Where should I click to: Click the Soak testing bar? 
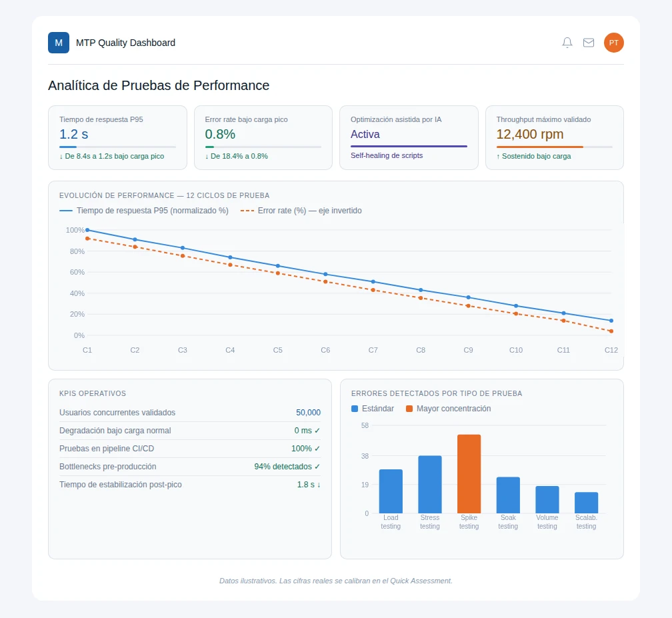508,495
